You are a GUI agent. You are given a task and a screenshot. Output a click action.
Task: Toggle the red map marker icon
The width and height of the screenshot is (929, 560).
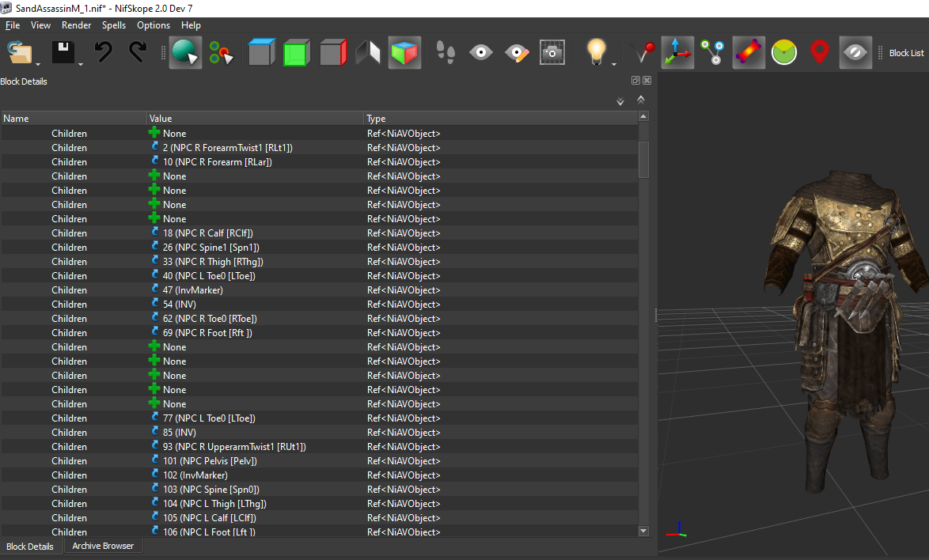(819, 53)
